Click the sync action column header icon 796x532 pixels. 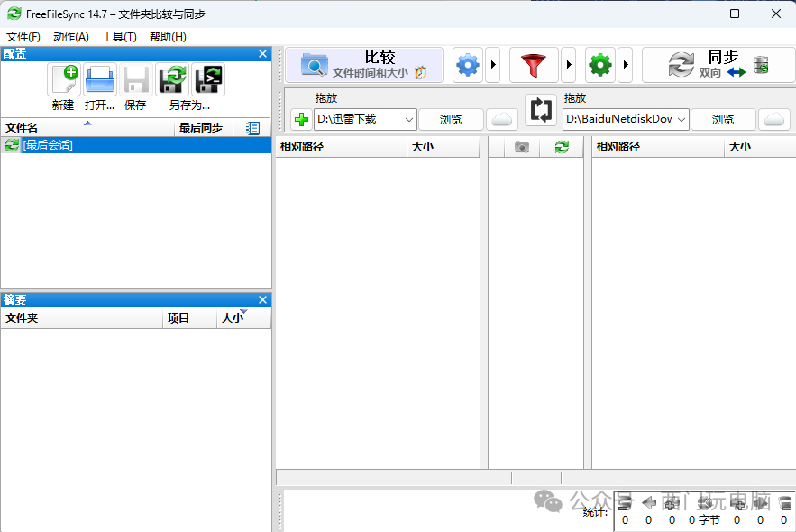tap(562, 147)
